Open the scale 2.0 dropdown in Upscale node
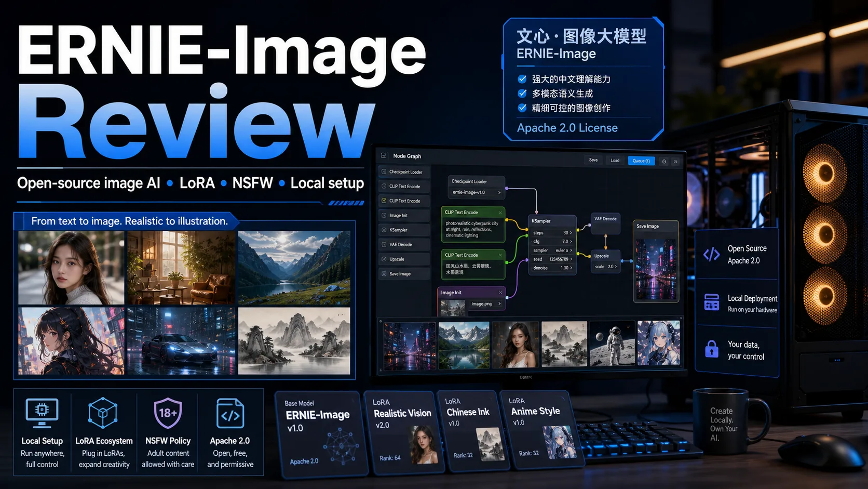Image resolution: width=868 pixels, height=489 pixels. pyautogui.click(x=605, y=267)
